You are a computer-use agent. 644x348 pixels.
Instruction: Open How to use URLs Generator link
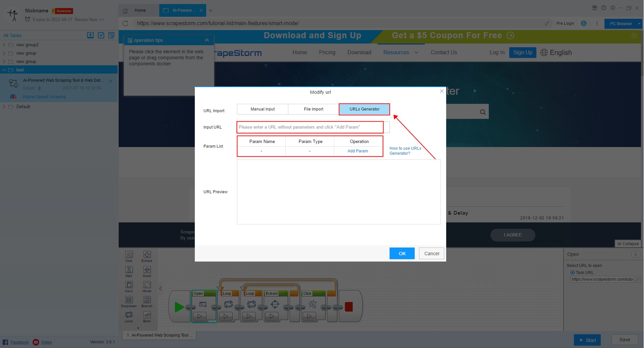coord(405,151)
